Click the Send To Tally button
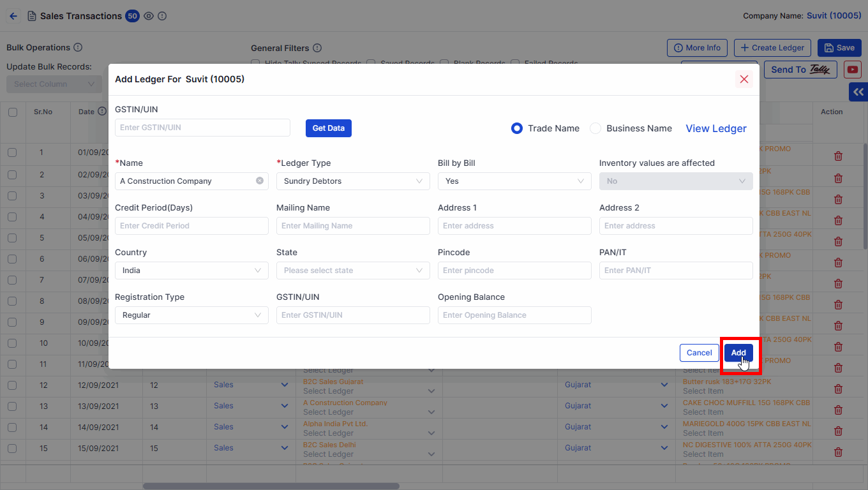 point(800,70)
